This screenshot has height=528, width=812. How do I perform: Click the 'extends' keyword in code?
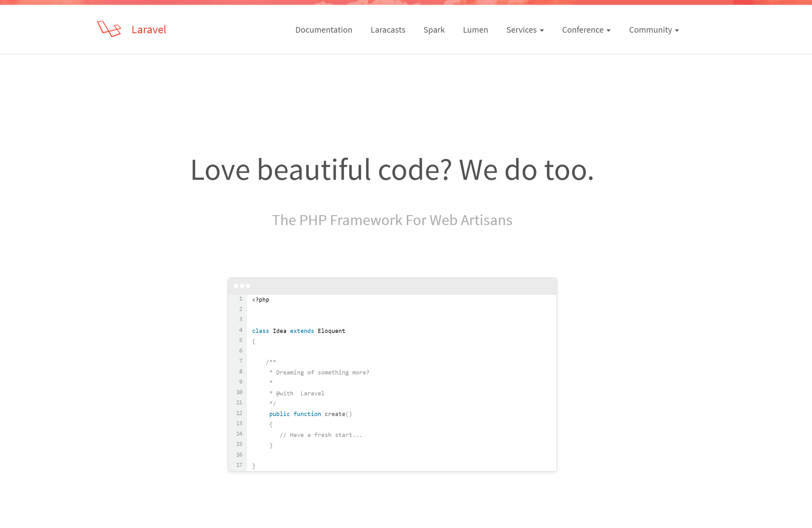click(302, 331)
